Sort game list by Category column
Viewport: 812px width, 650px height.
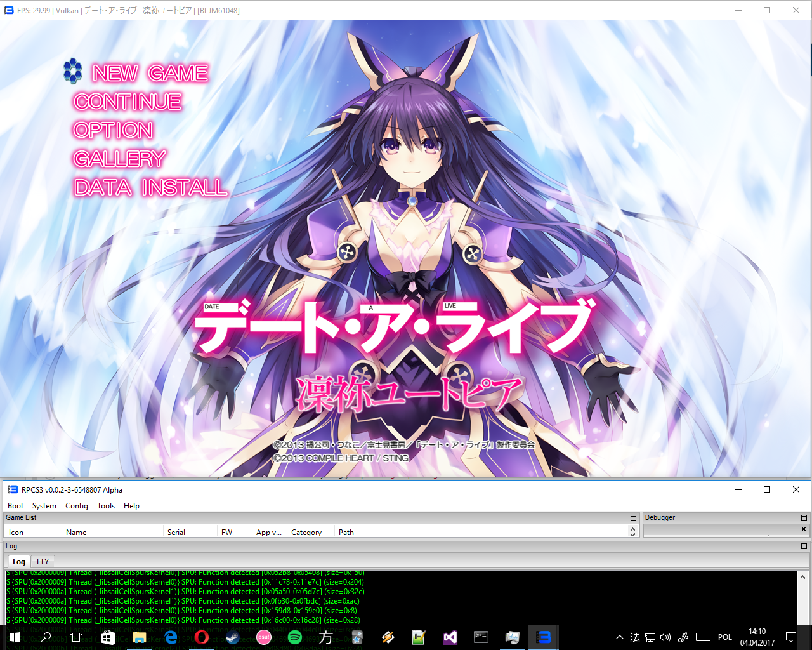(311, 532)
